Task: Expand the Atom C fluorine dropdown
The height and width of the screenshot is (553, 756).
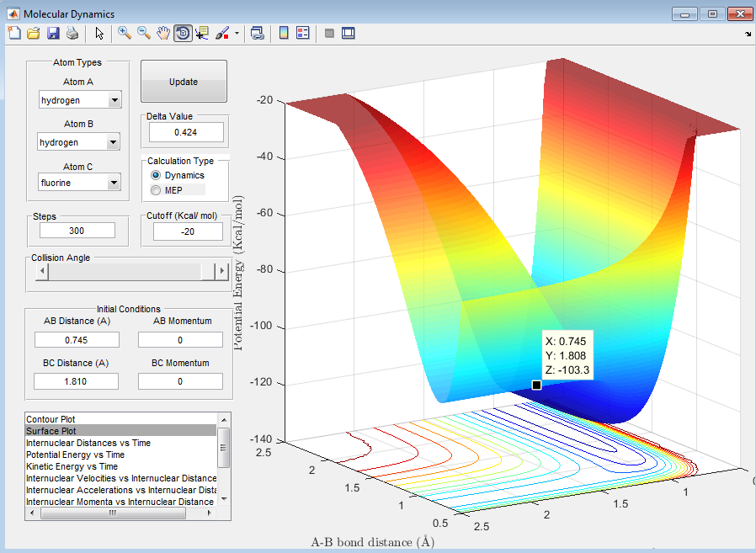Action: pyautogui.click(x=114, y=183)
